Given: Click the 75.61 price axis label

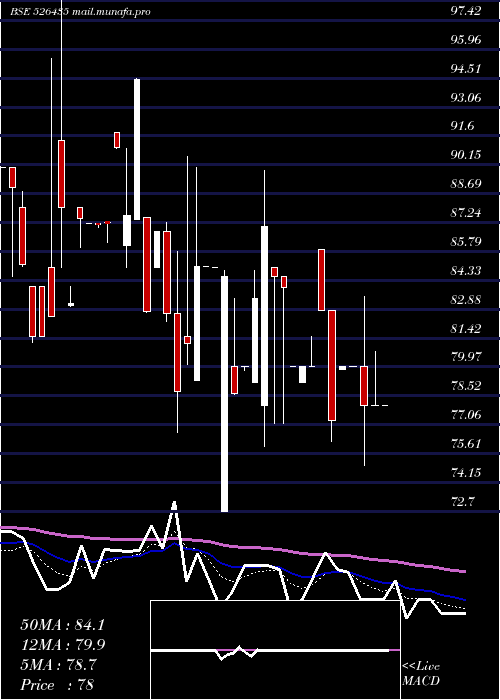Looking at the screenshot, I should pos(466,444).
